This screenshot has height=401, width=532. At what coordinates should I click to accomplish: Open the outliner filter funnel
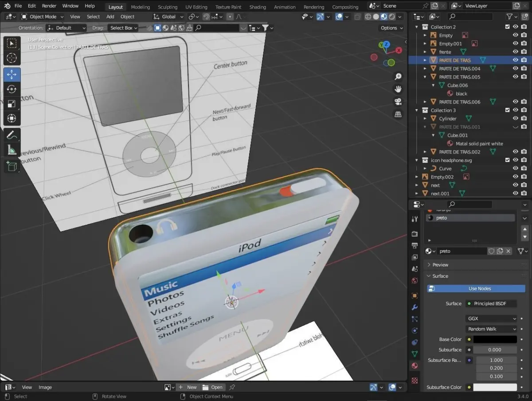510,16
